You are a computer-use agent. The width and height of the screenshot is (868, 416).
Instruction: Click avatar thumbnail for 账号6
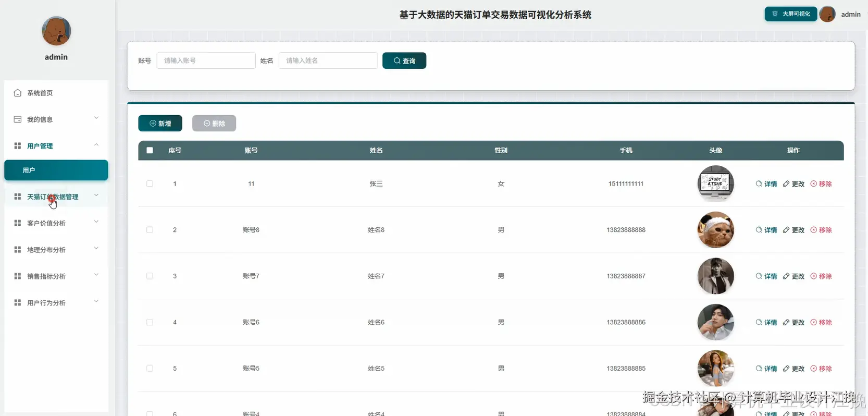pos(716,322)
